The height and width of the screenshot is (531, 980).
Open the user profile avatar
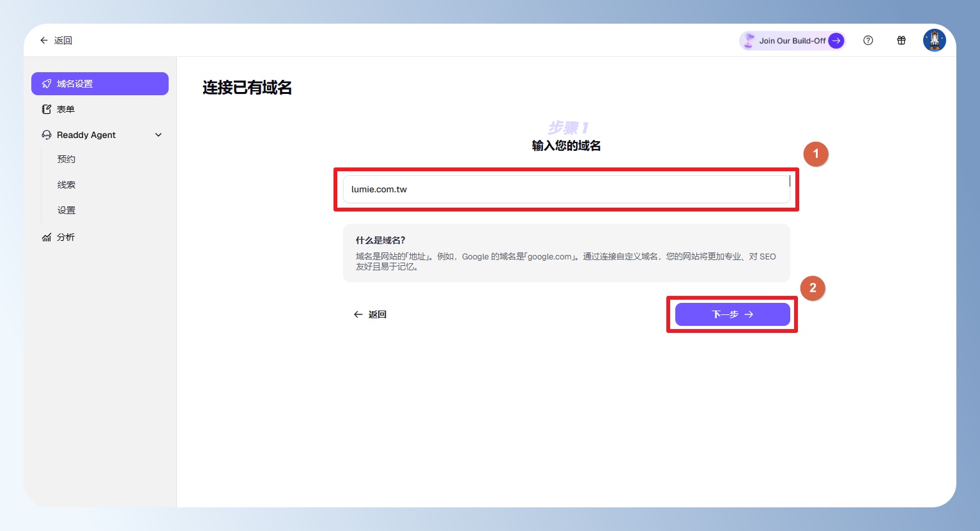coord(934,40)
